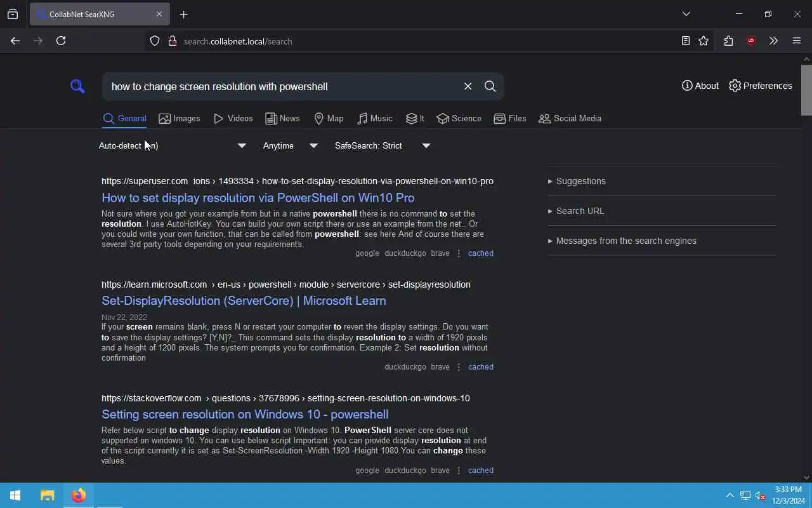Image resolution: width=812 pixels, height=508 pixels.
Task: Open File Explorer from taskbar
Action: click(47, 495)
